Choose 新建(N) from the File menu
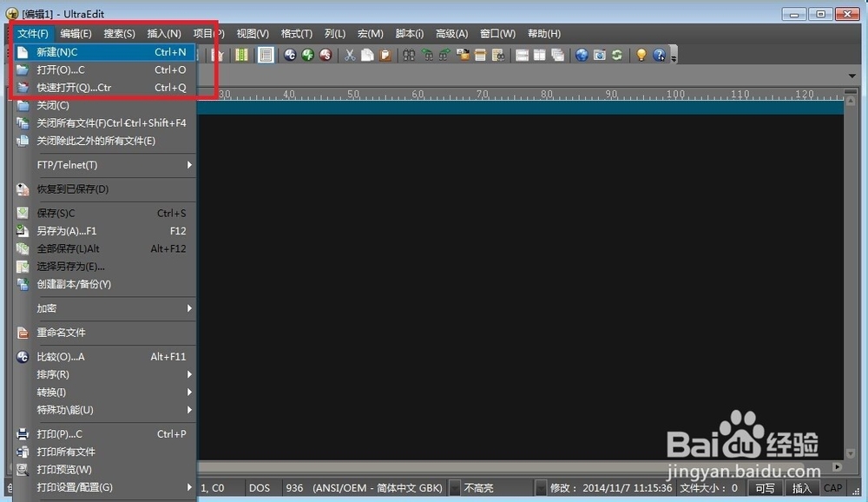 click(x=104, y=52)
